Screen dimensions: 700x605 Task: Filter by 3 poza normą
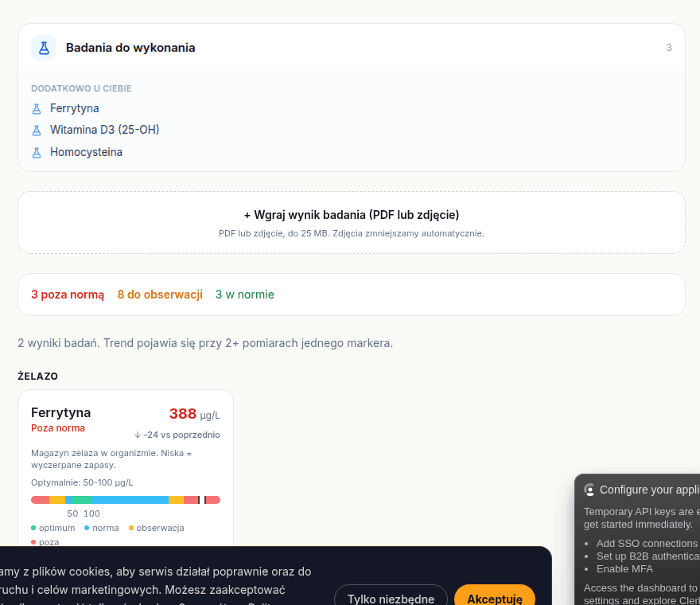68,295
